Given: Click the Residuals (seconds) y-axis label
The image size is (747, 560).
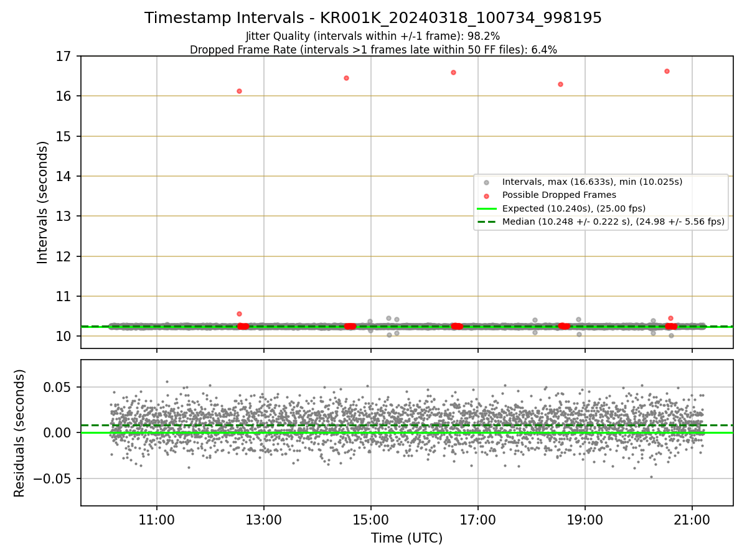Looking at the screenshot, I should coord(20,433).
